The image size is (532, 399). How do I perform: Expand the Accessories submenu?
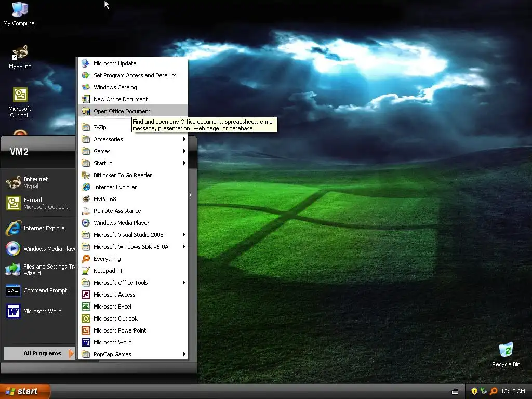[133, 139]
